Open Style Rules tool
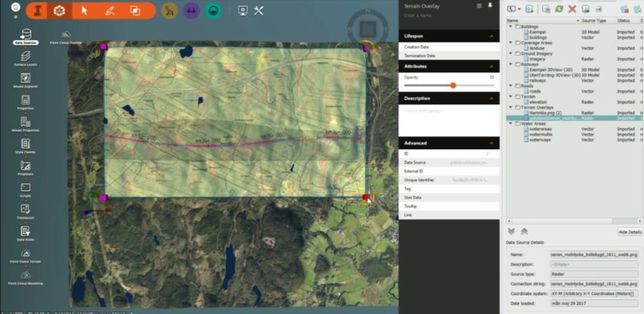The height and width of the screenshot is (314, 644). 26,234
